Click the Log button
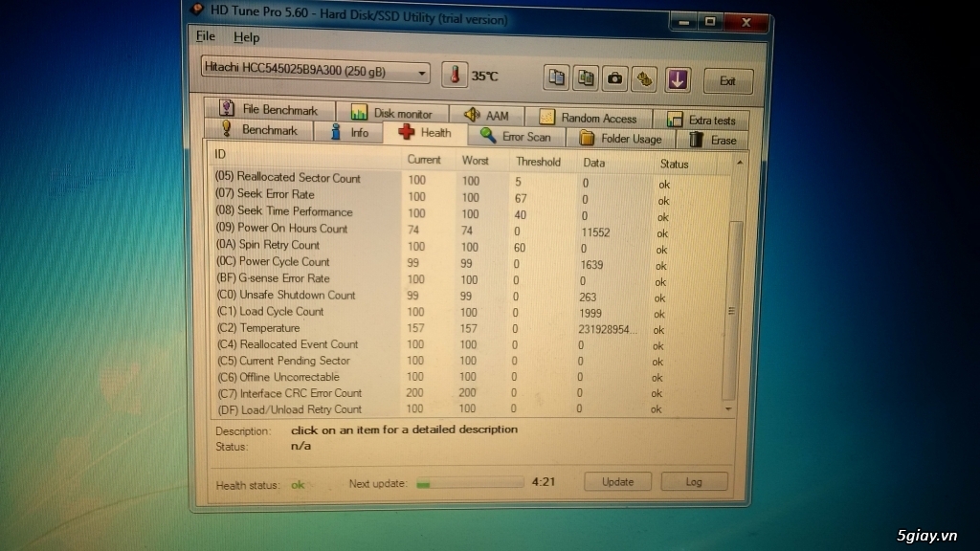The height and width of the screenshot is (551, 980). click(x=694, y=482)
